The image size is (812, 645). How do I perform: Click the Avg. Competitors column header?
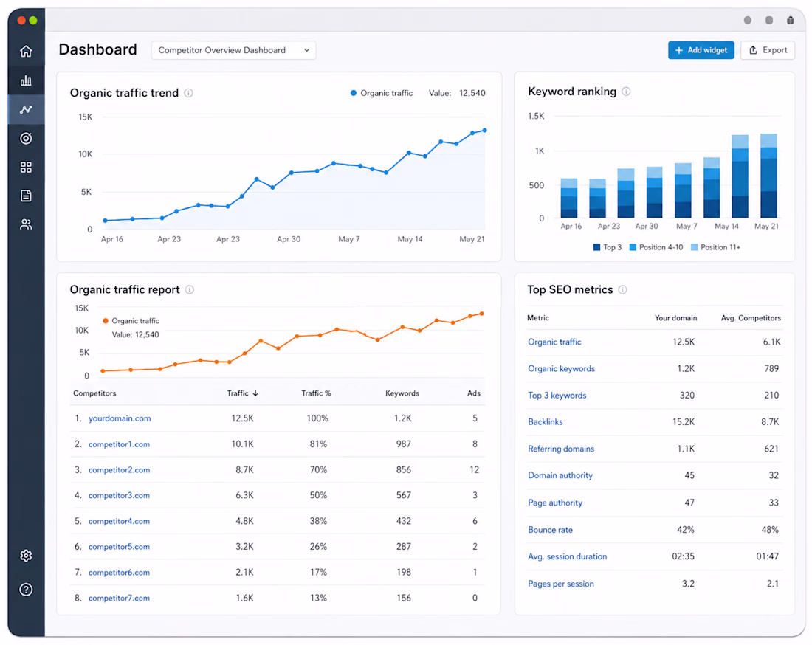tap(751, 318)
